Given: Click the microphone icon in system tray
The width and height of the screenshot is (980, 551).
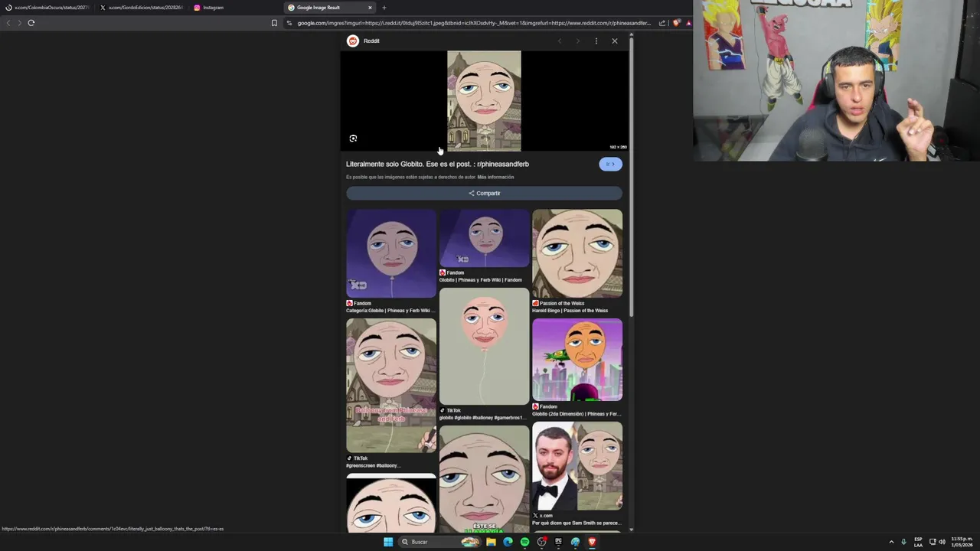Looking at the screenshot, I should click(903, 542).
